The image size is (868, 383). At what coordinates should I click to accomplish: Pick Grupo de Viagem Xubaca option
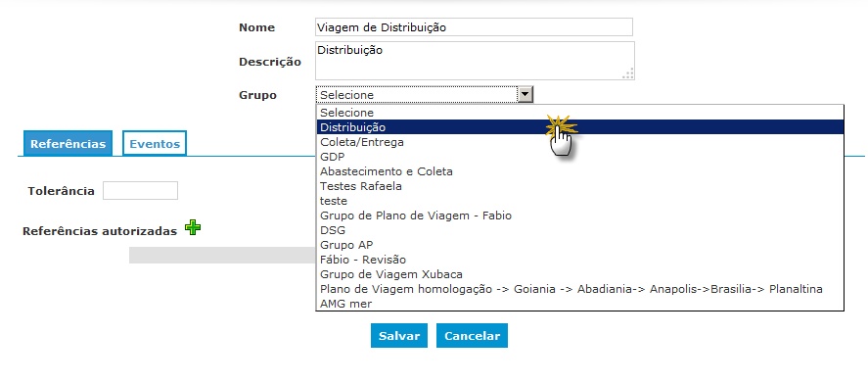click(x=579, y=274)
